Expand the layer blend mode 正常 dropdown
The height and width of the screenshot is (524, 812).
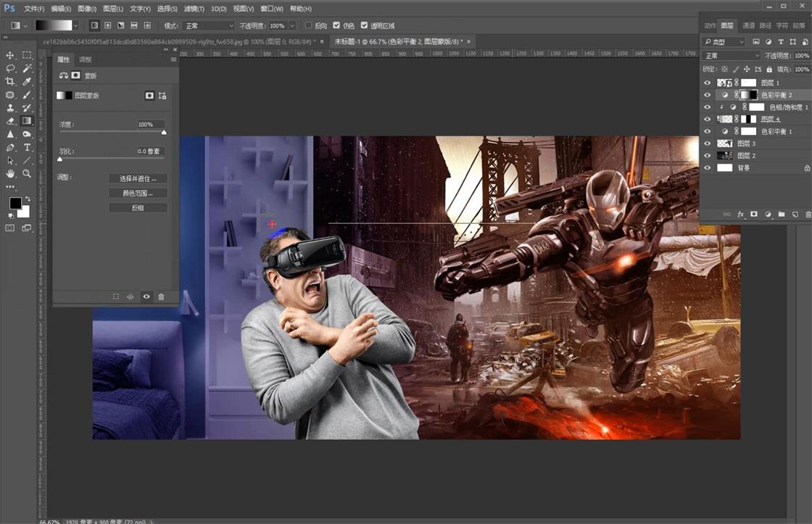(x=732, y=56)
